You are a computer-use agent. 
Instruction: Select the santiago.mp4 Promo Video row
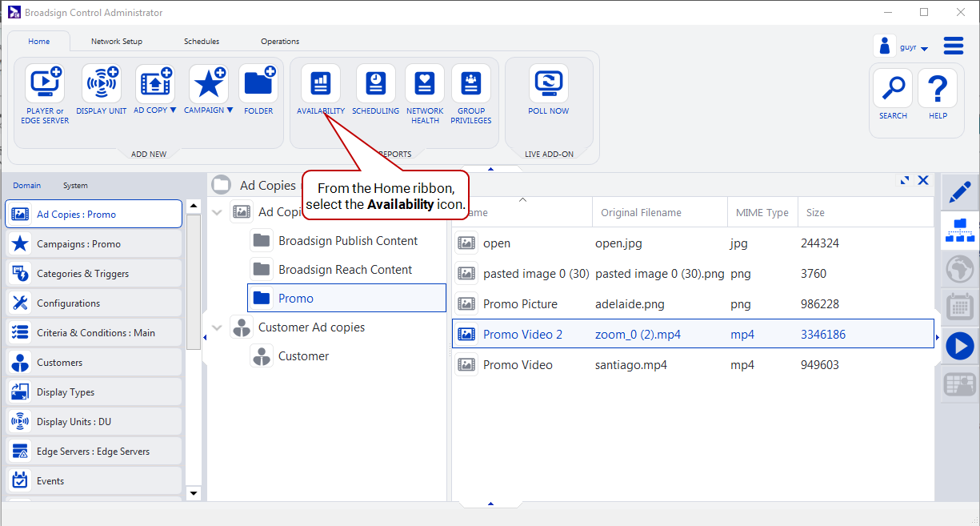click(x=693, y=365)
